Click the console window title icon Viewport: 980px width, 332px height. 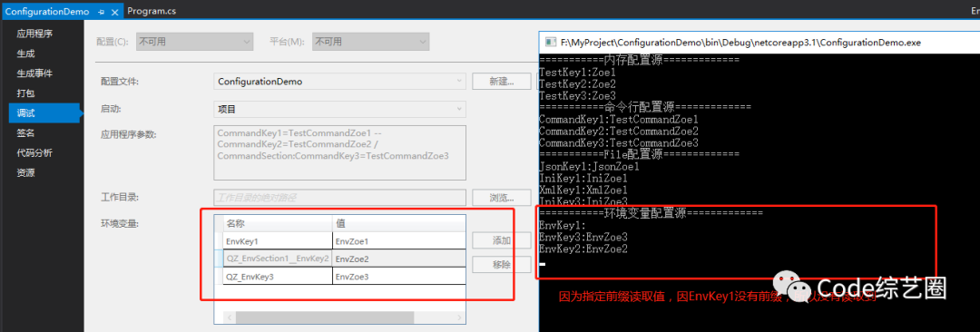click(x=552, y=42)
